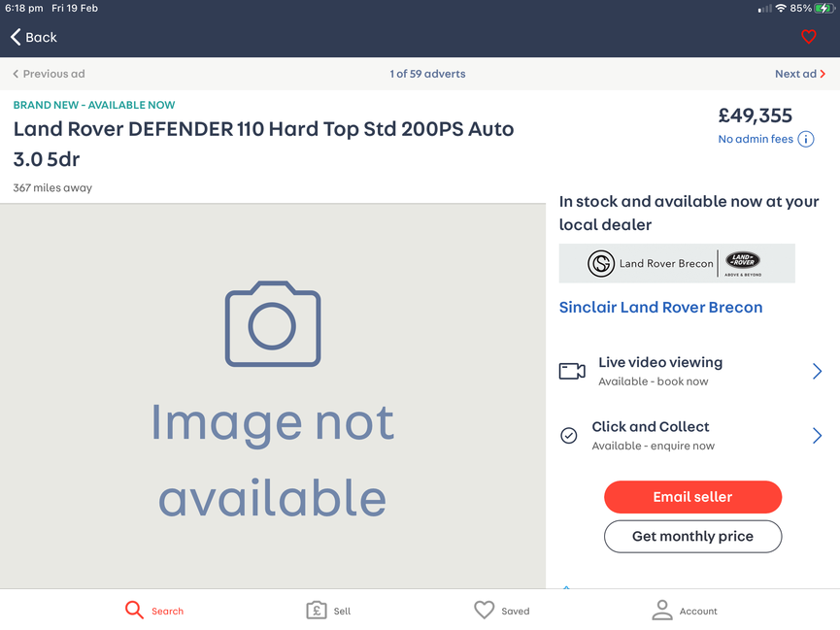The image size is (840, 630).
Task: Open the Saved tab heart icon
Action: point(484,610)
